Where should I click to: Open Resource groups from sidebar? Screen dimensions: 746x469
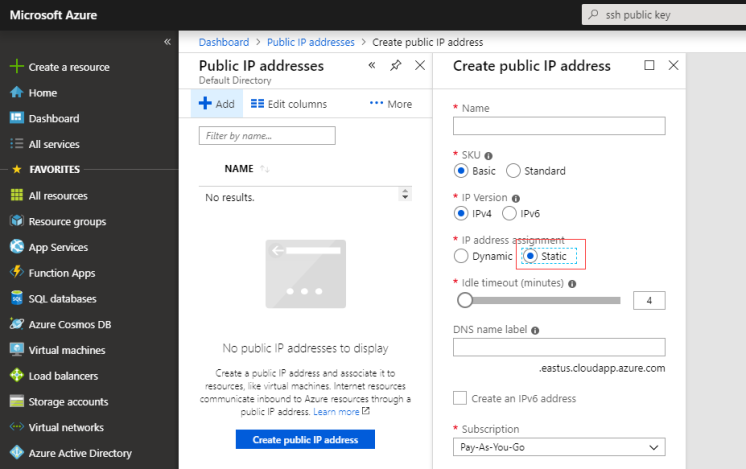tap(68, 222)
